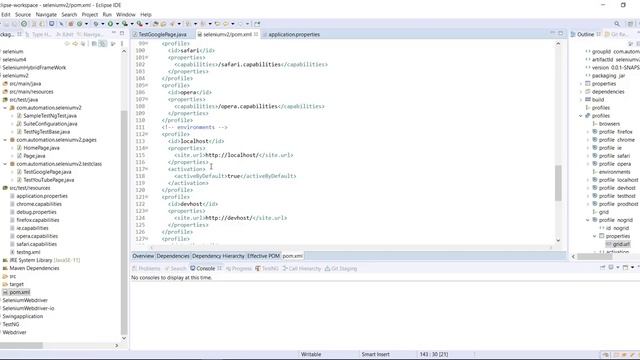Viewport: 640px width, 360px height.
Task: Click the editor scroll-down arrow
Action: [558, 240]
